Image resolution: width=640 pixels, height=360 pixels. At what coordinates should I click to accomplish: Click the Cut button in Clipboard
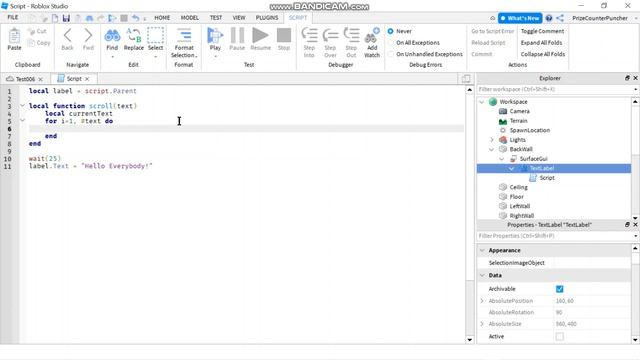38,31
